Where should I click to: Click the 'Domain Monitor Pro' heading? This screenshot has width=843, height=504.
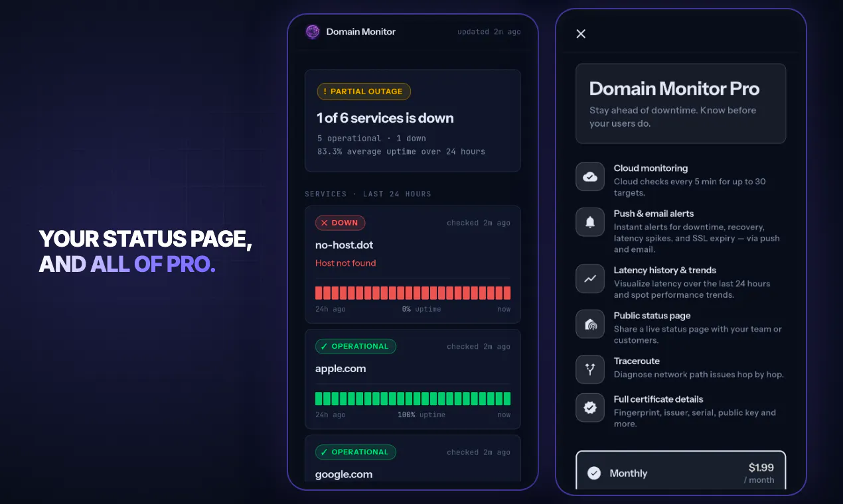tap(674, 89)
